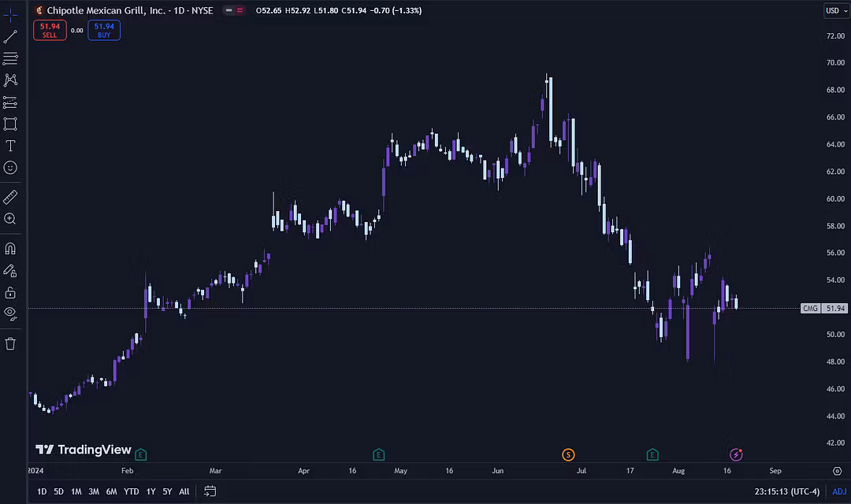Viewport: 851px width, 504px height.
Task: Hide all drawings with eye icon
Action: point(10,313)
